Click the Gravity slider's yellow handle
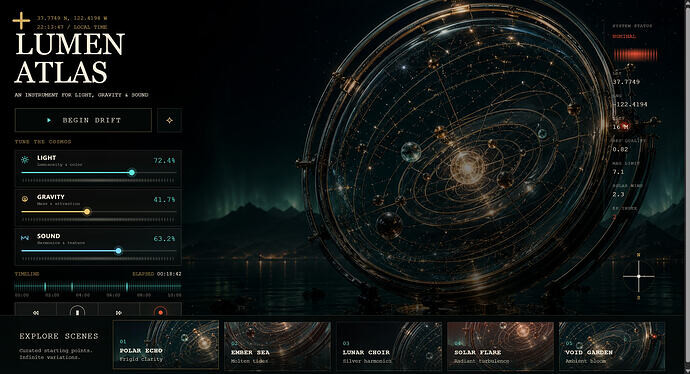This screenshot has height=374, width=690. tap(87, 212)
